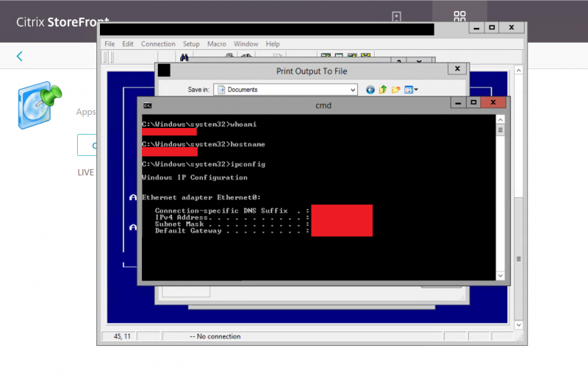Image resolution: width=588 pixels, height=376 pixels.
Task: Click the hostname command line text
Action: (x=204, y=144)
